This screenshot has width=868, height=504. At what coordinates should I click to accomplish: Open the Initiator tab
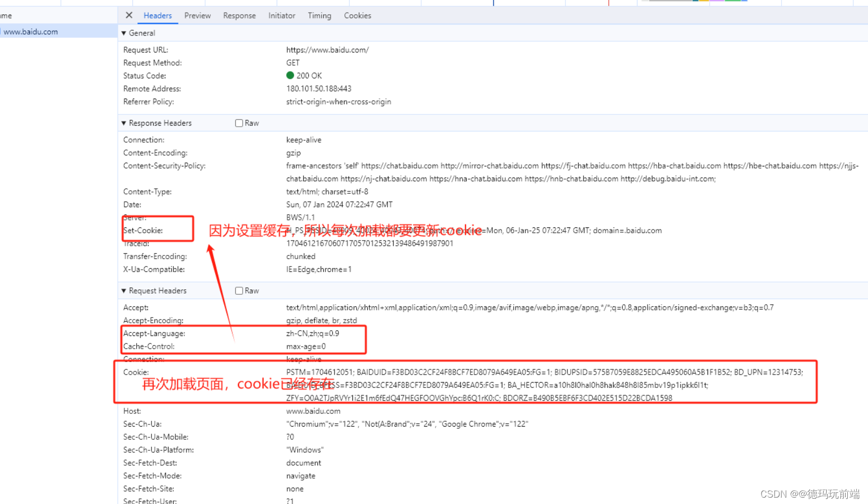(282, 15)
